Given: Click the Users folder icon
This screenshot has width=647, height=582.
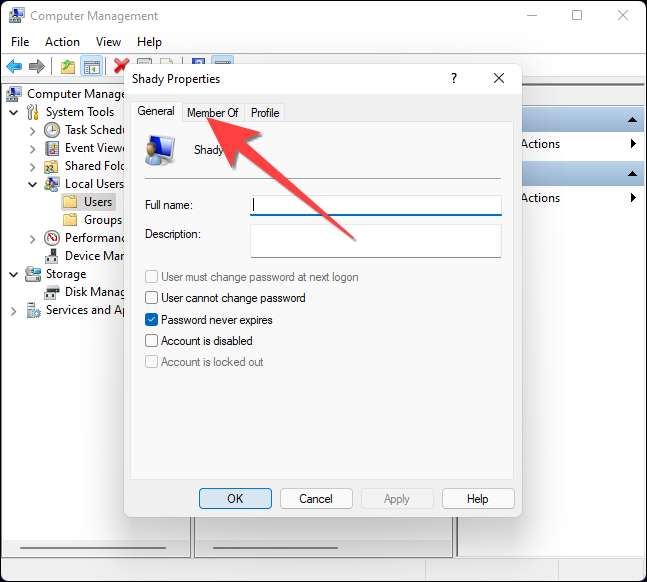Looking at the screenshot, I should (70, 202).
